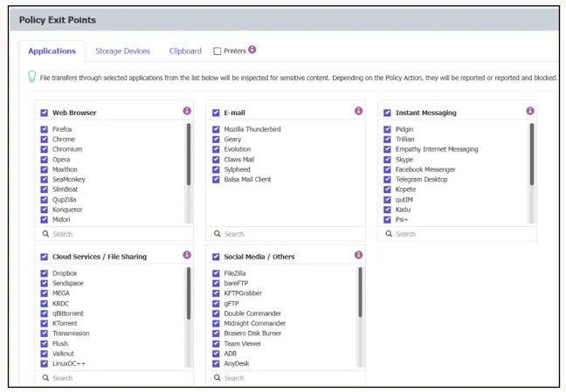The height and width of the screenshot is (392, 566).
Task: Deselect the Dropbox checkbox
Action: pyautogui.click(x=44, y=273)
